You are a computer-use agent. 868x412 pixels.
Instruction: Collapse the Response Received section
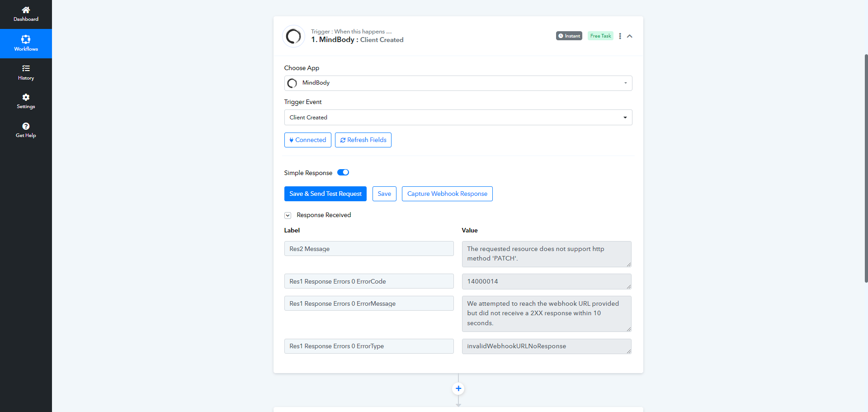pos(288,215)
